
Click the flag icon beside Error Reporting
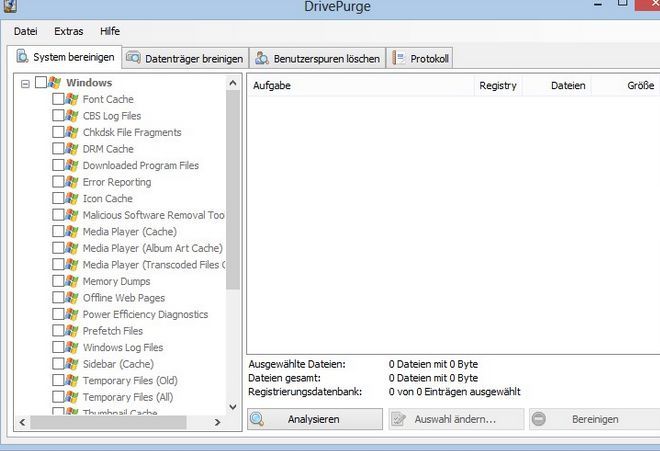coord(72,182)
